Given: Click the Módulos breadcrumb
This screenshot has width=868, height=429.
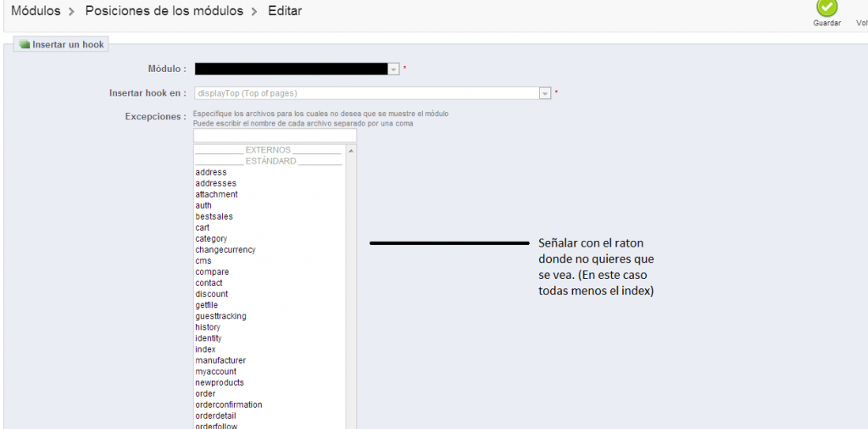Looking at the screenshot, I should coord(36,10).
